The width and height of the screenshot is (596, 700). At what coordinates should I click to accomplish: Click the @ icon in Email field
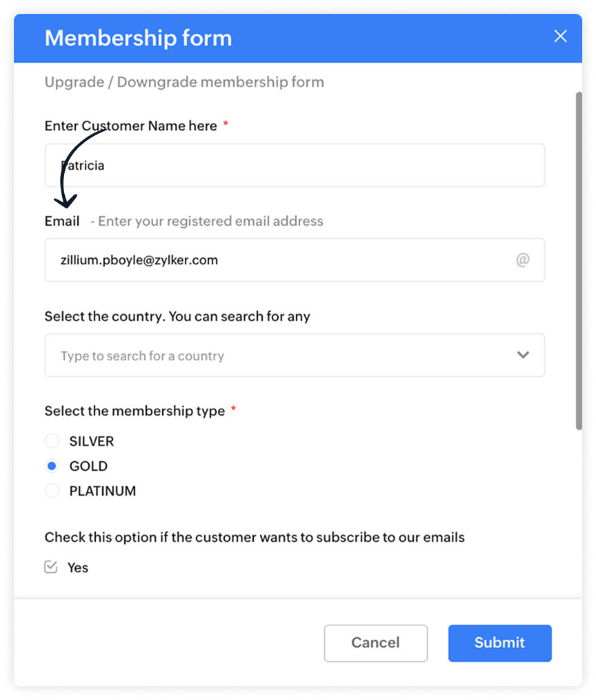point(522,260)
